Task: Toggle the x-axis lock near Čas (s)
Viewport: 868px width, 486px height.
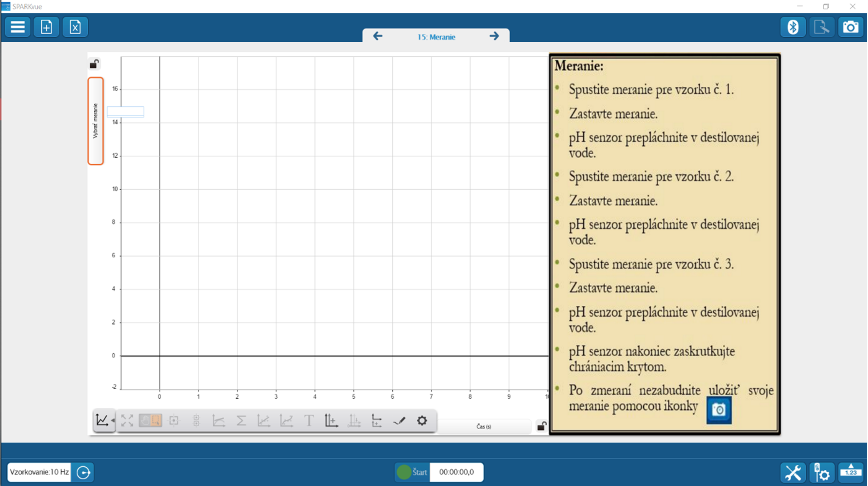Action: click(542, 426)
